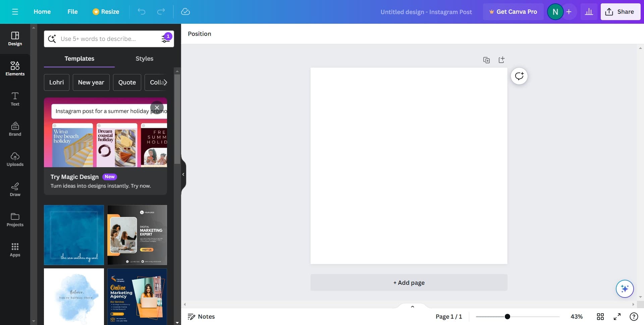This screenshot has width=644, height=325.
Task: Collapse the templates side panel
Action: point(183,174)
